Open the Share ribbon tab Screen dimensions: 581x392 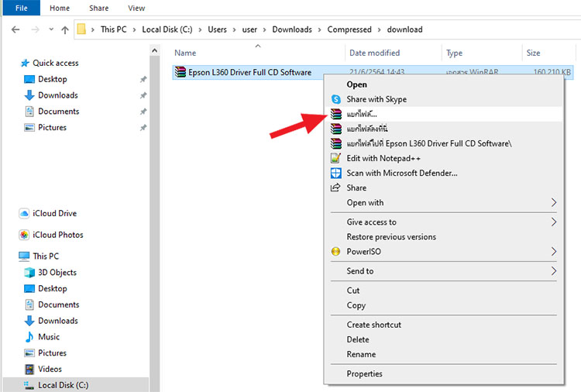click(99, 8)
